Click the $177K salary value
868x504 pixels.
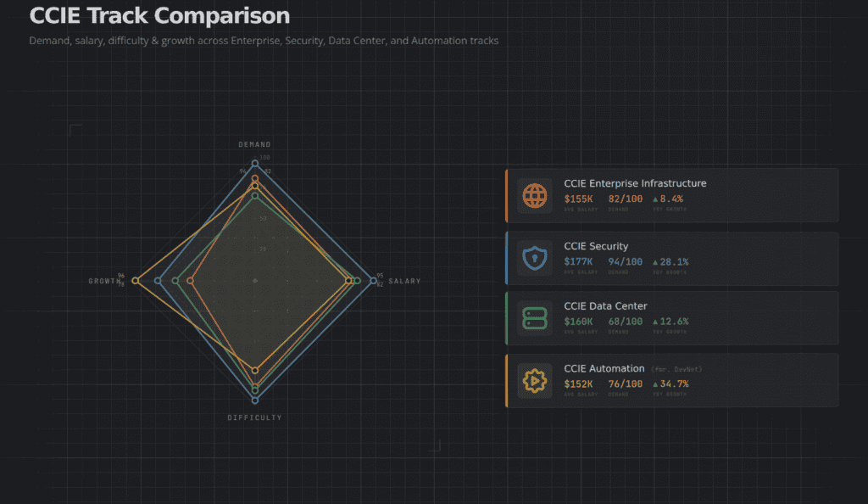tap(578, 261)
